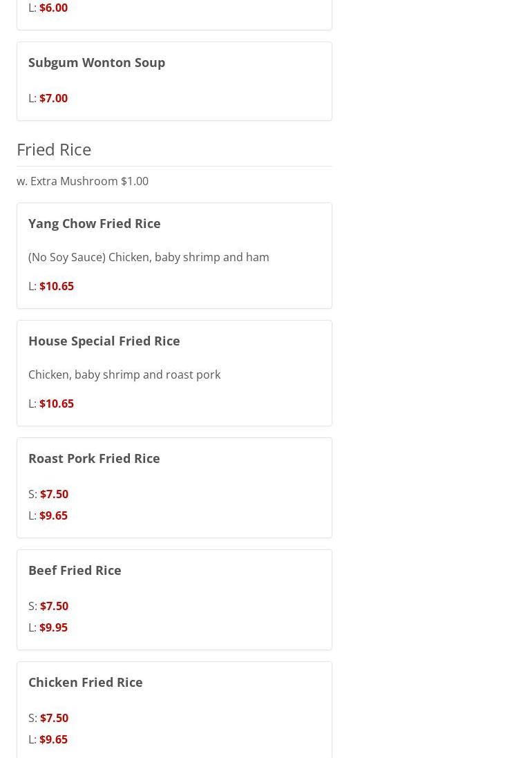Image resolution: width=532 pixels, height=758 pixels.
Task: Click the Extra Mushroom $1.00 note
Action: coord(82,181)
